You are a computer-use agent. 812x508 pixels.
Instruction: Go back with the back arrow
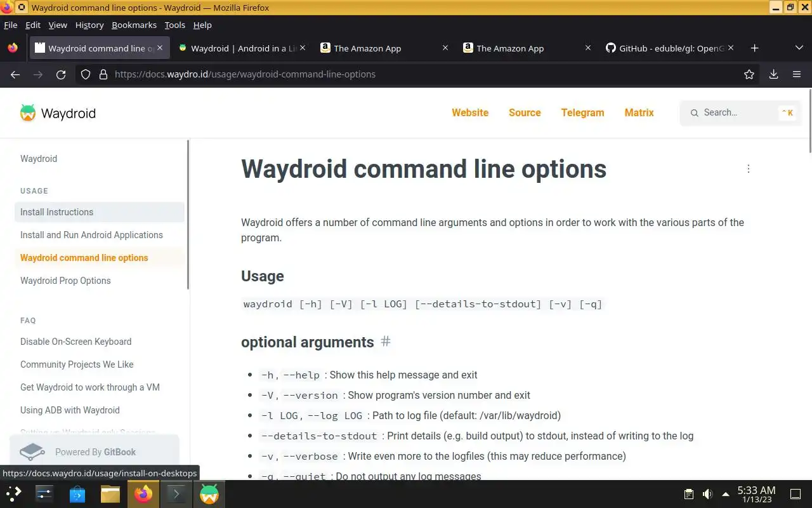(15, 74)
